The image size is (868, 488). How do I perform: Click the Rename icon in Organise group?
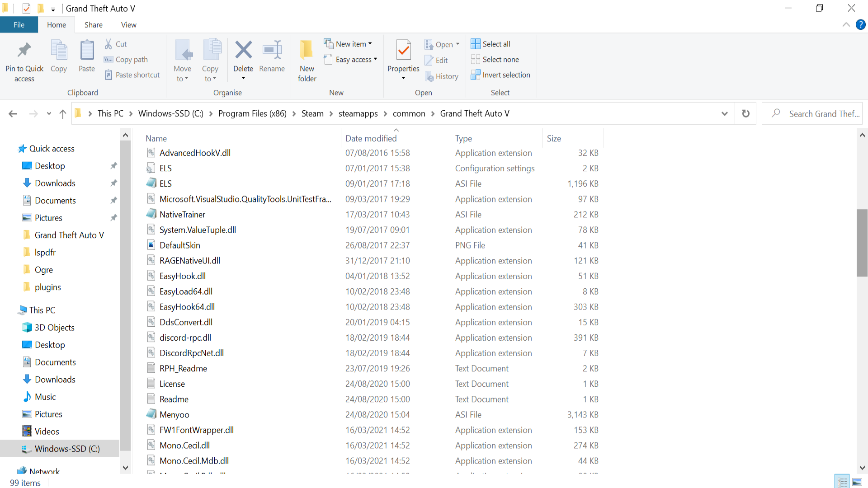click(272, 51)
